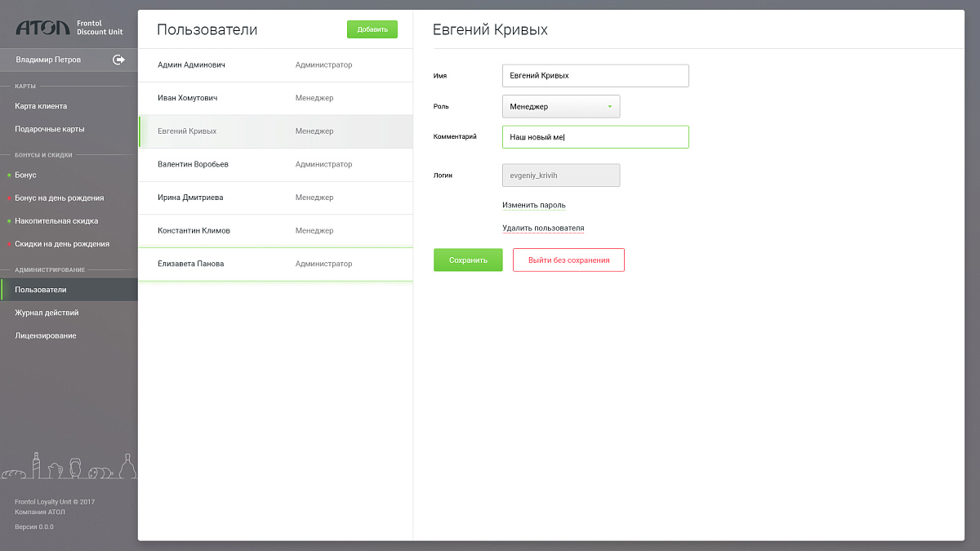Viewport: 980px width, 551px height.
Task: Open Скидки на день рождения
Action: click(x=61, y=243)
